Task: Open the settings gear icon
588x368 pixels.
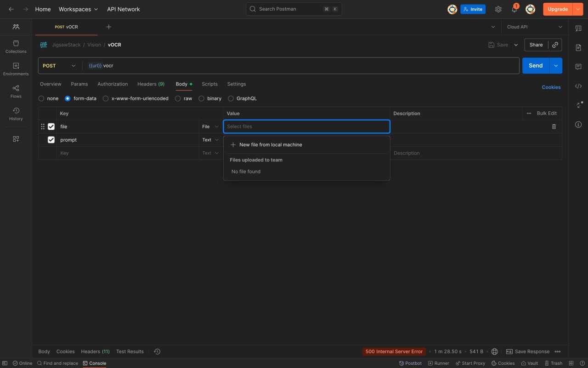Action: click(x=498, y=9)
